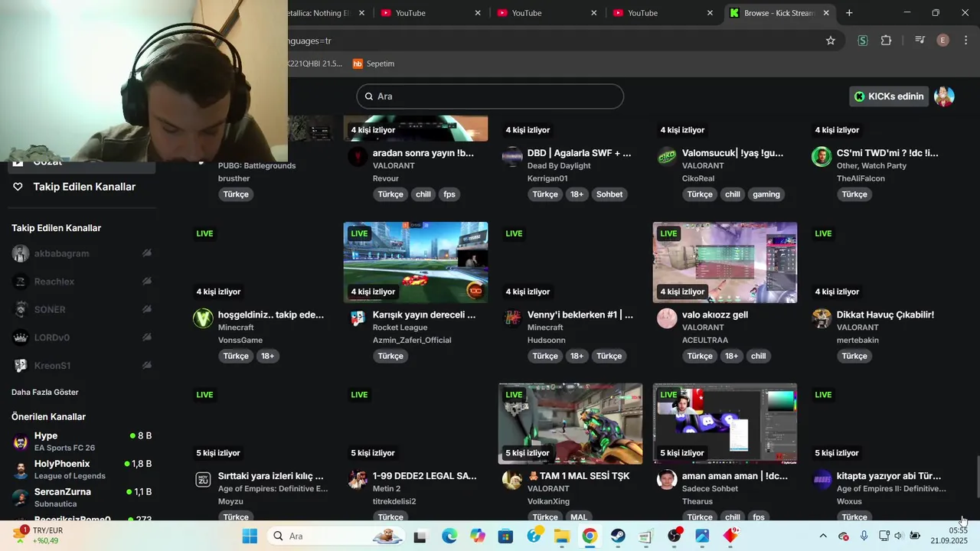Open OBS Studio from the taskbar
Viewport: 980px width, 551px height.
pos(675,536)
